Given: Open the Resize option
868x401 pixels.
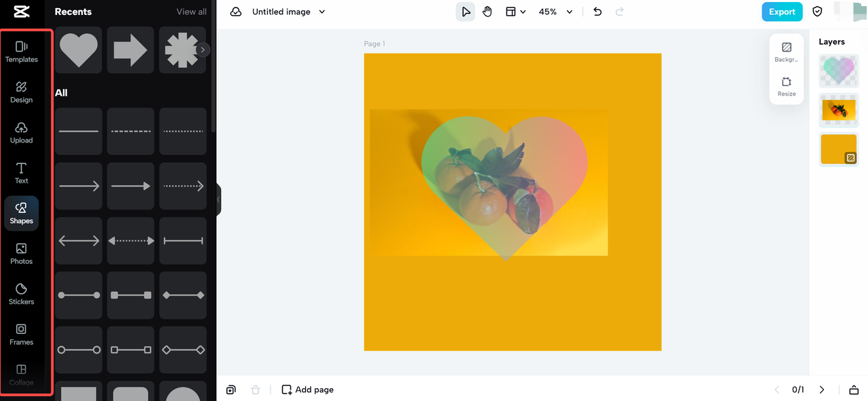Looking at the screenshot, I should 787,87.
